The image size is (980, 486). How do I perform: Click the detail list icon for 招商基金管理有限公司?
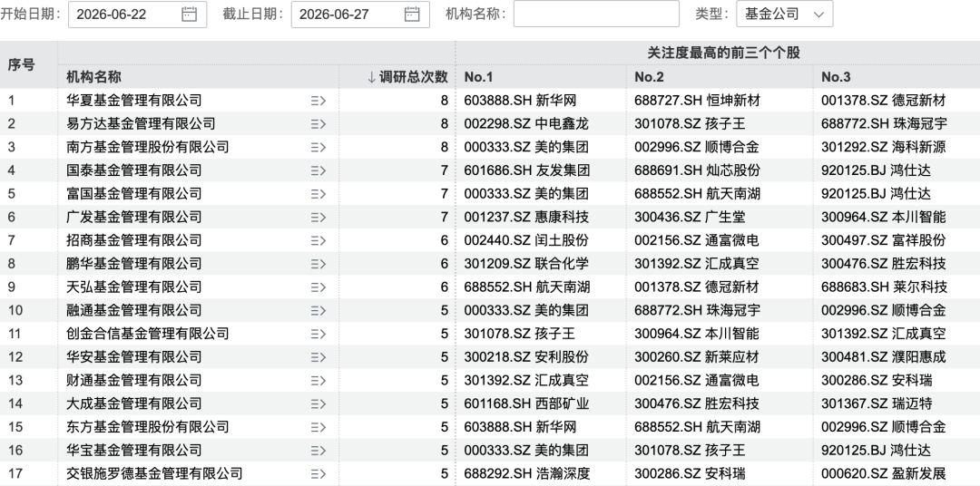(318, 240)
